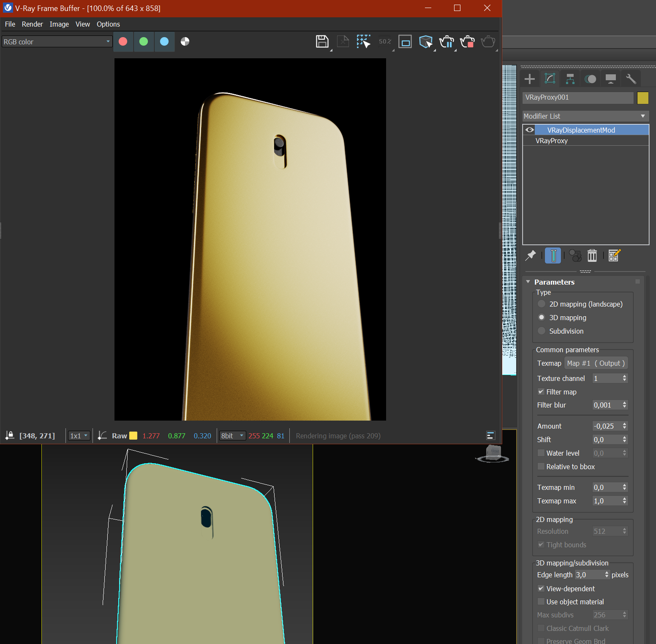Click the clear image icon
Viewport: 656px width, 644px height.
pos(343,41)
